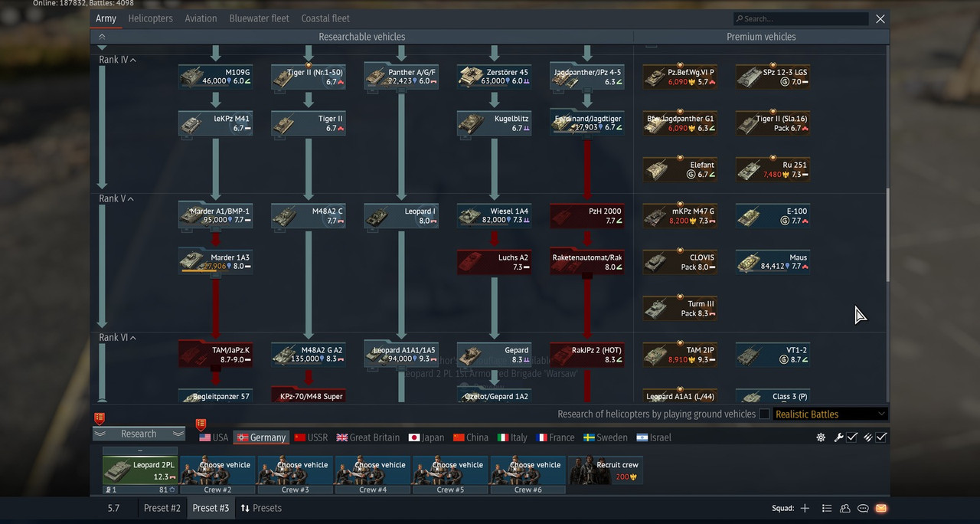Open the Zerstörer 45 vehicle card
Viewport: 980px width, 524px height.
click(494, 77)
